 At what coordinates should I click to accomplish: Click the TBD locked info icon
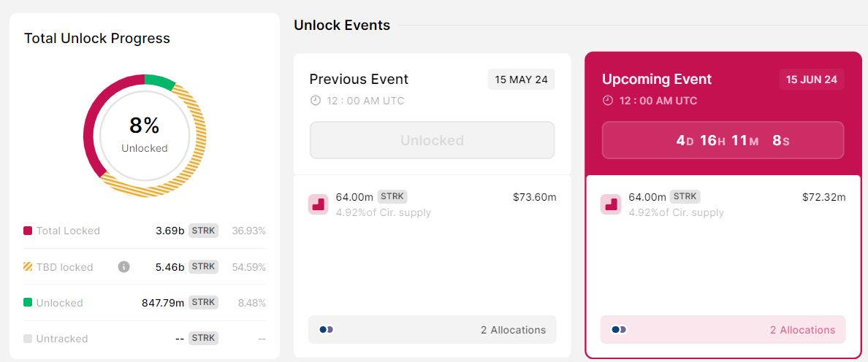click(124, 266)
